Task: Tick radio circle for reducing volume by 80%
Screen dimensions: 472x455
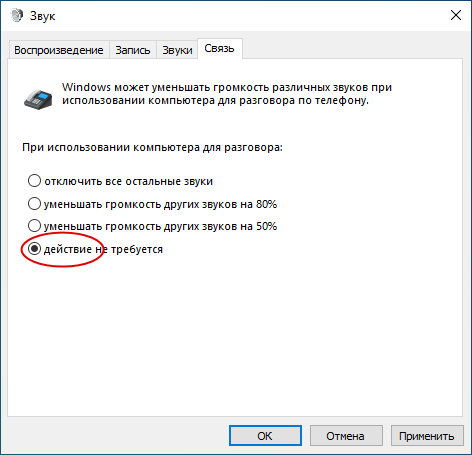Action: click(34, 203)
